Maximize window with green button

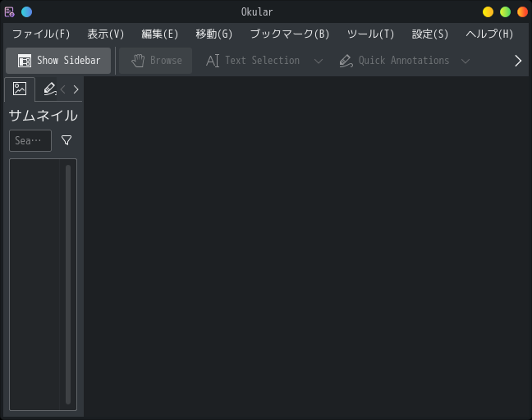505,11
